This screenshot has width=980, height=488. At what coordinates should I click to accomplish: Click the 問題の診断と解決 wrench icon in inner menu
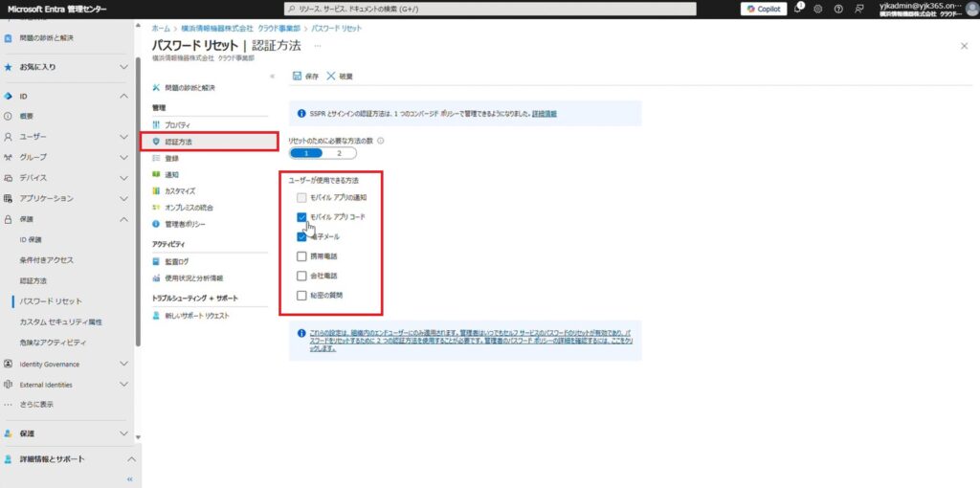pos(156,88)
